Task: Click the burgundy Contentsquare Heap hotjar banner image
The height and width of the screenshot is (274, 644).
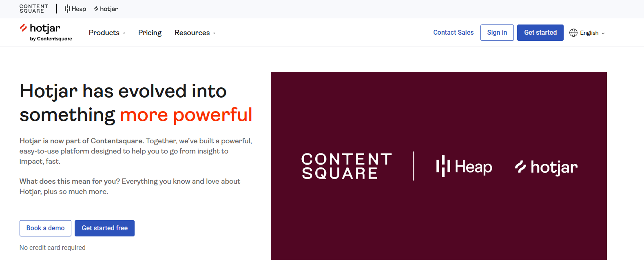Action: click(x=439, y=166)
